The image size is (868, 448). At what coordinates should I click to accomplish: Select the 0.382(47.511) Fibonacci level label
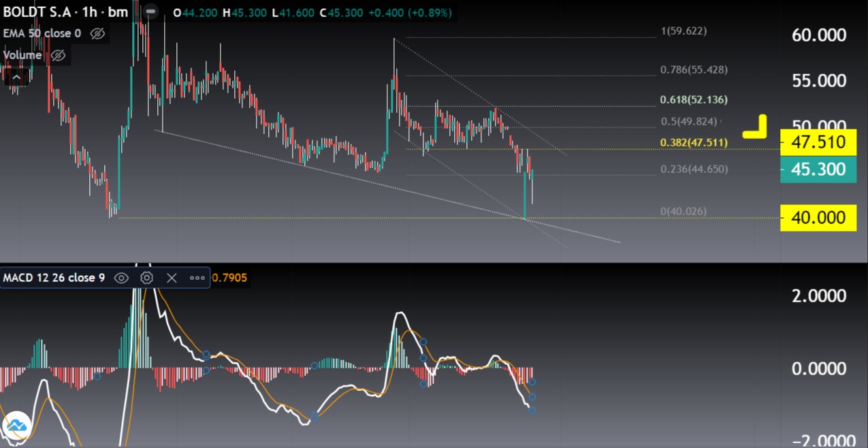tap(694, 142)
